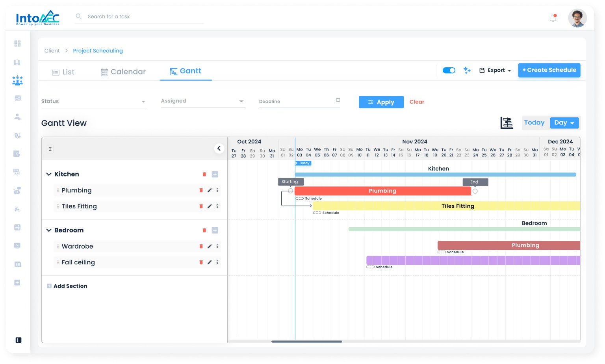Open the notification bell
Image resolution: width=605 pixels, height=364 pixels.
(553, 18)
